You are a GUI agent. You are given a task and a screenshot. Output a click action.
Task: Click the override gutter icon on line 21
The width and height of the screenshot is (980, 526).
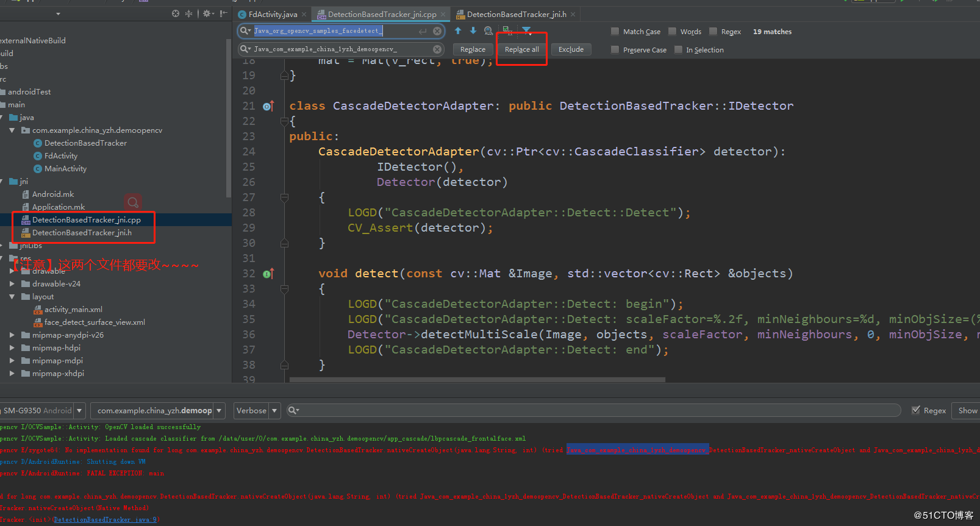[x=268, y=106]
